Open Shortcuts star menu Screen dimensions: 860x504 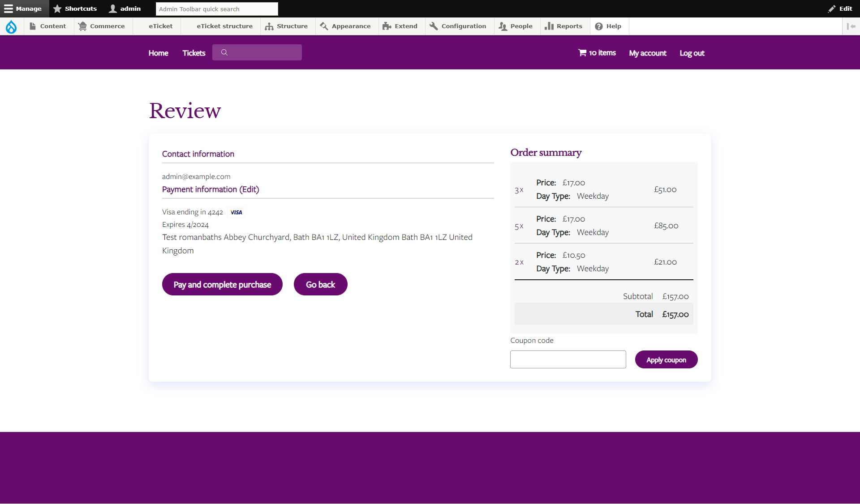(75, 9)
